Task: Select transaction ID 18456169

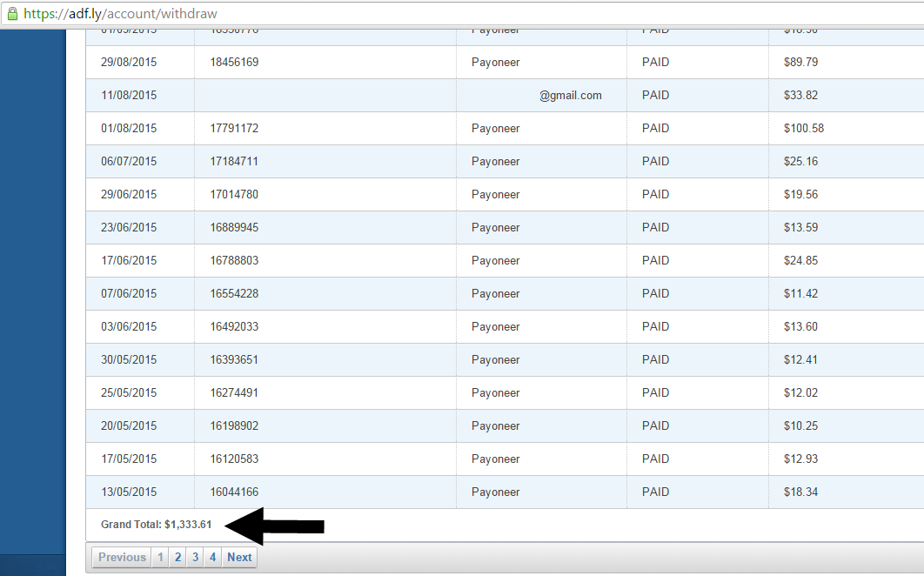Action: pos(234,62)
